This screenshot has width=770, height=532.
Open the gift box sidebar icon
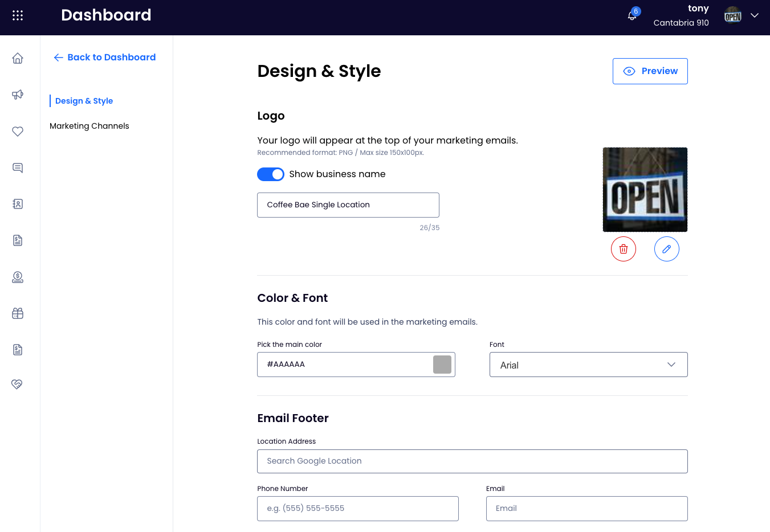(x=18, y=313)
